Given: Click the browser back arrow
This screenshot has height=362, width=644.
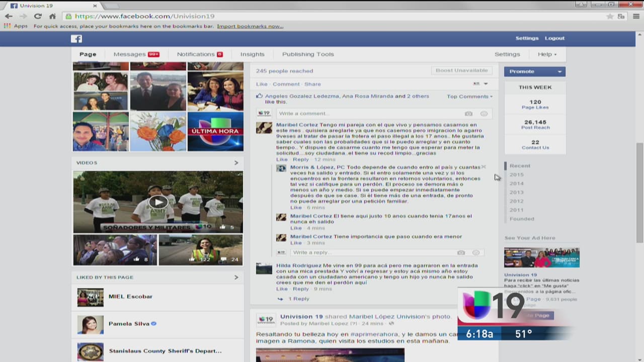Looking at the screenshot, I should (9, 16).
